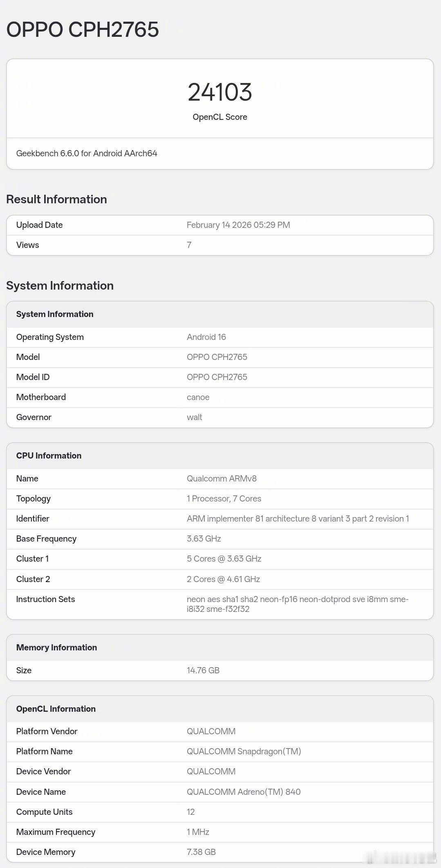Click the Instruction Sets label
Image resolution: width=441 pixels, height=868 pixels.
[45, 599]
